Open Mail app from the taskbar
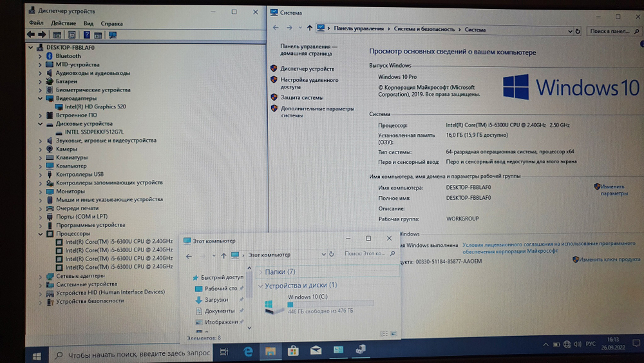Screen dimensions: 644x363 (316, 350)
